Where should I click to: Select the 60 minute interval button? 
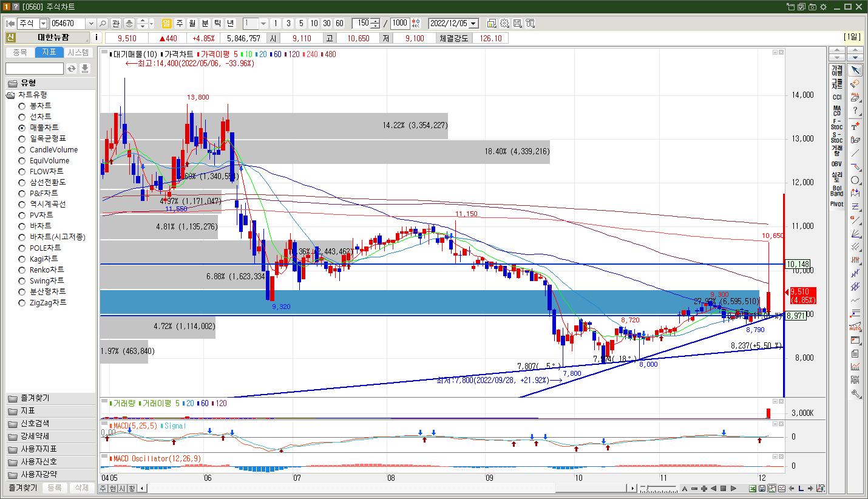click(339, 24)
